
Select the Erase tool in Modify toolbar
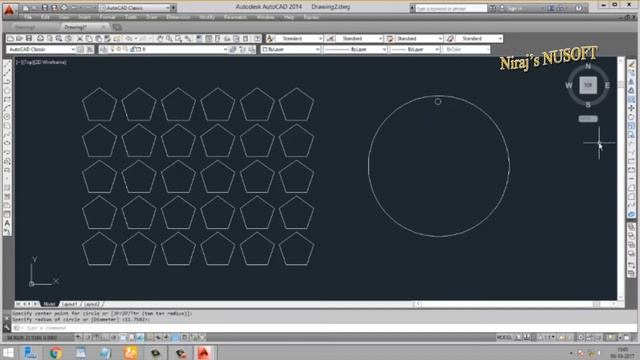[x=631, y=64]
